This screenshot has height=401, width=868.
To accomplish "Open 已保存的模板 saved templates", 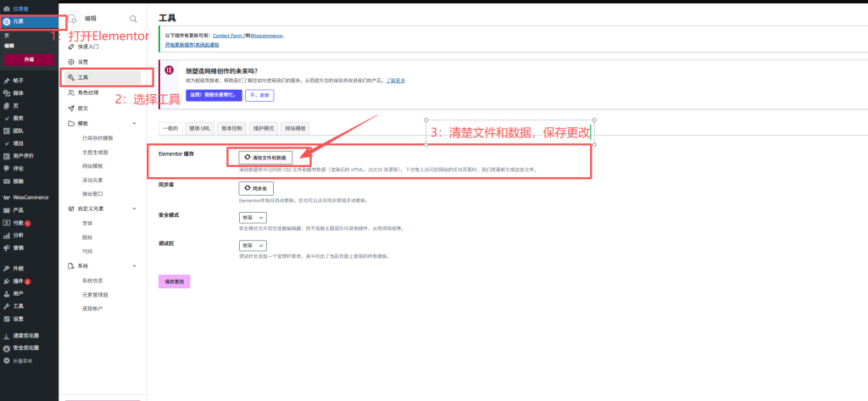I will point(97,138).
